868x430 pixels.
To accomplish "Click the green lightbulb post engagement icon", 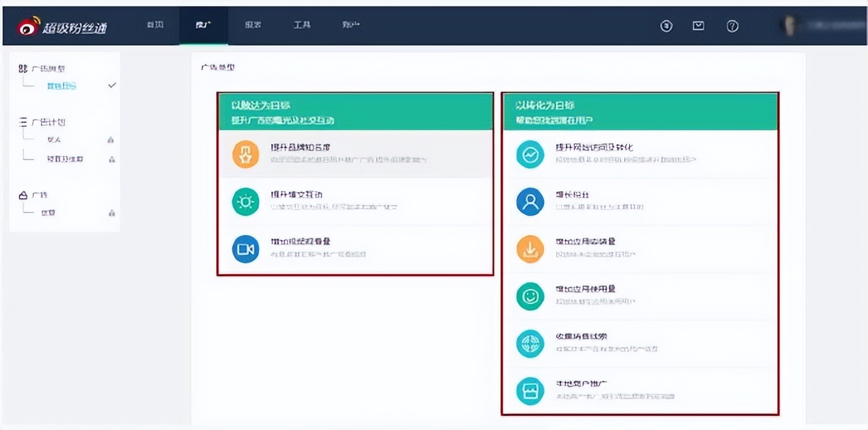I will pyautogui.click(x=245, y=202).
